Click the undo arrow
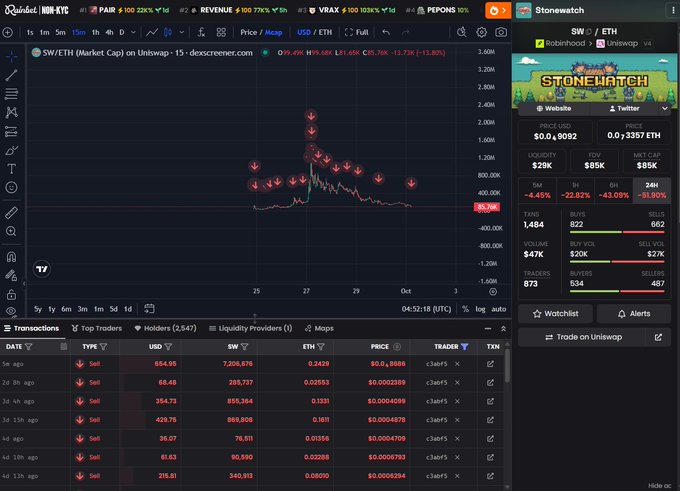680x491 pixels. coord(386,32)
